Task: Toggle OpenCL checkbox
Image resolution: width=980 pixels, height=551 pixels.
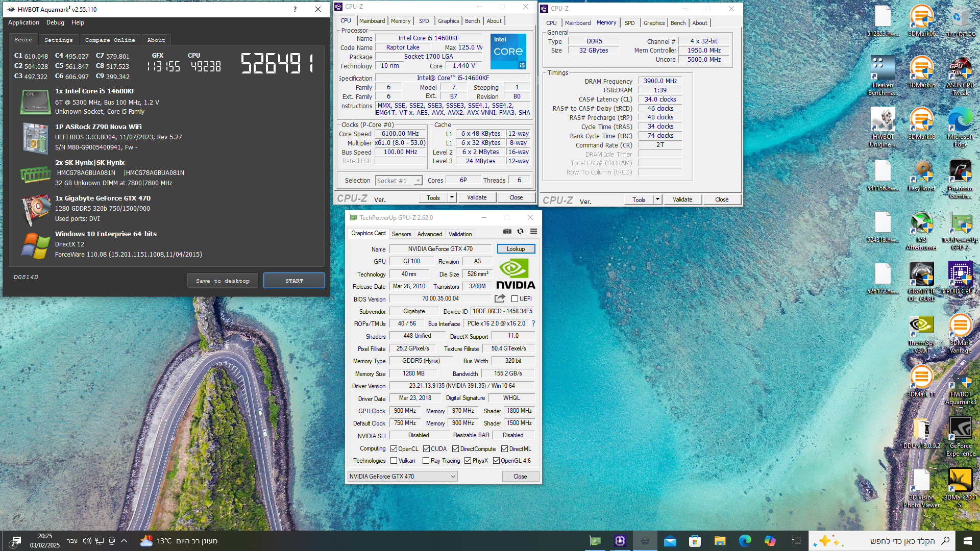Action: [394, 449]
